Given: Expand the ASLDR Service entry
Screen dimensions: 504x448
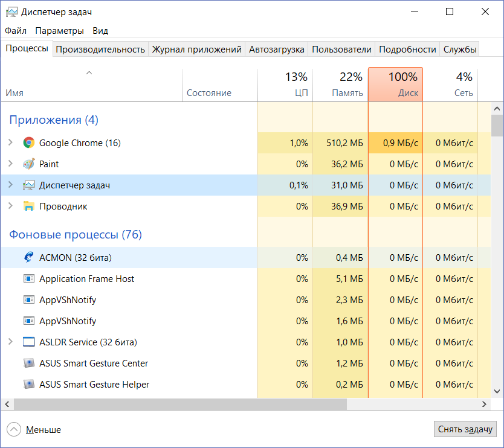Looking at the screenshot, I should coord(10,342).
